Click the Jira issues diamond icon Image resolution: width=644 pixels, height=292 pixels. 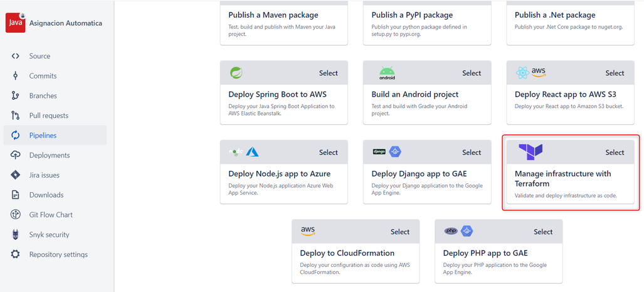[x=15, y=175]
